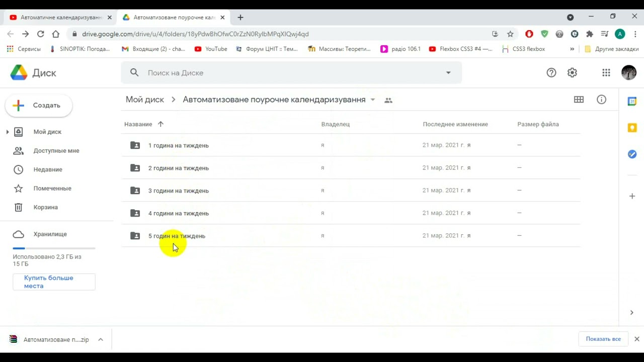This screenshot has width=644, height=362.
Task: Bookmark this page with star icon
Action: (510, 34)
